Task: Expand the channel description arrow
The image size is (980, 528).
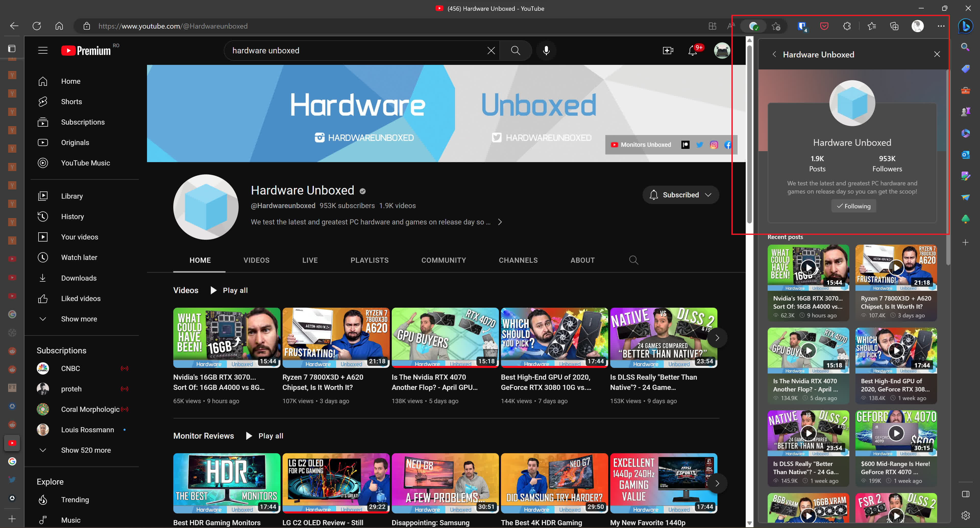Action: pos(500,222)
